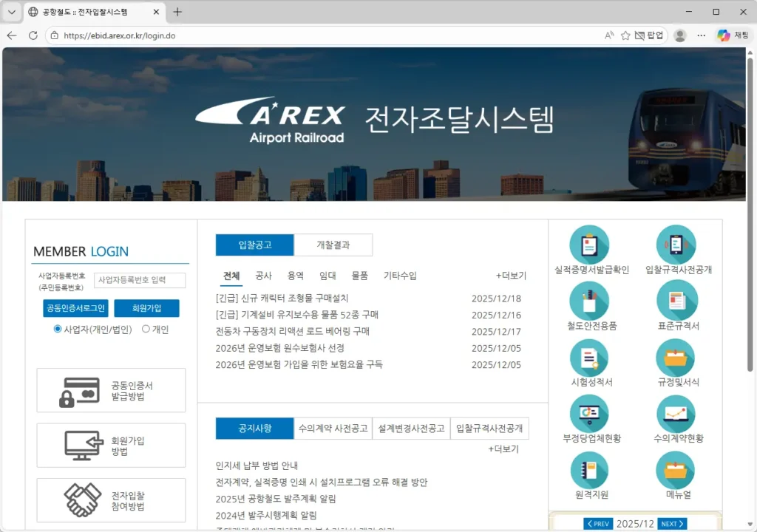
Task: View 부정당업체현황 via its icon
Action: point(589,415)
